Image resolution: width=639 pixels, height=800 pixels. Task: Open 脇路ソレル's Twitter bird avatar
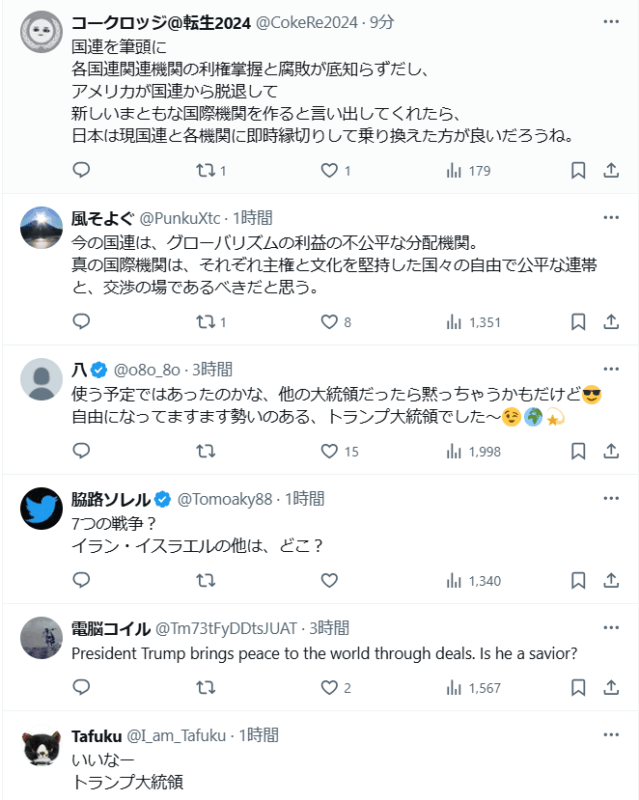click(42, 510)
